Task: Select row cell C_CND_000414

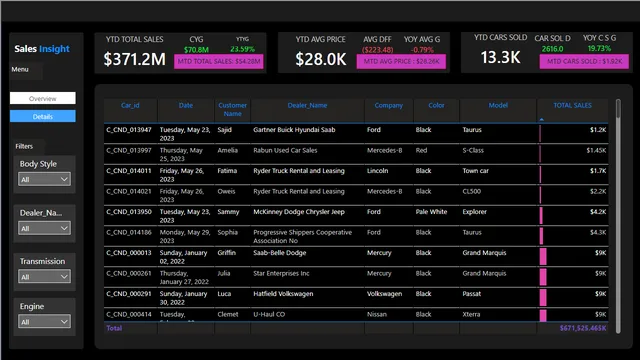Action: pos(129,314)
